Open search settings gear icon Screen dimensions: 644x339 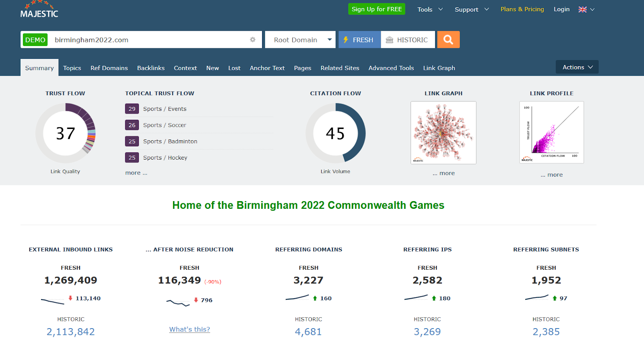(253, 40)
